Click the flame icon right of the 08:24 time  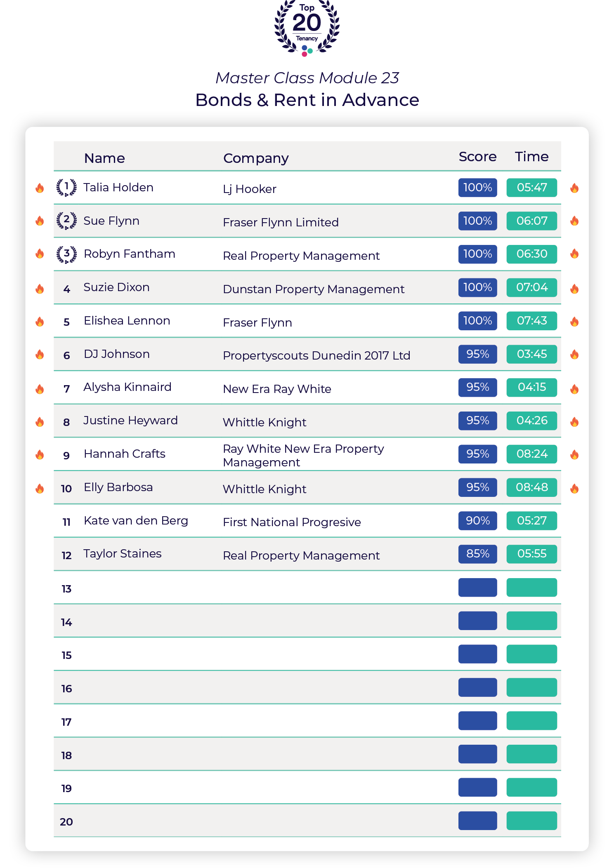pyautogui.click(x=574, y=454)
